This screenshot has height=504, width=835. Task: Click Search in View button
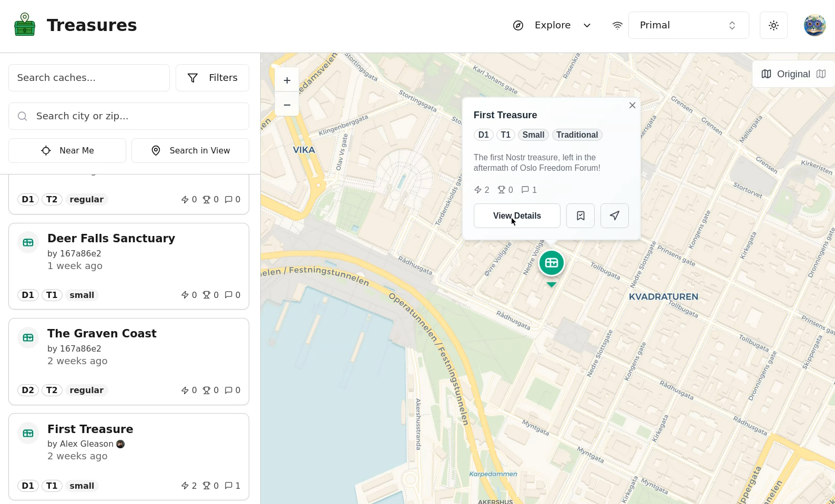point(190,151)
